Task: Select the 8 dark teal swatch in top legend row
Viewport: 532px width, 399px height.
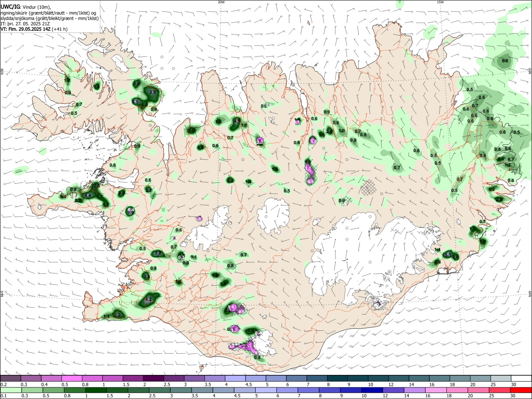Action: 337,379
